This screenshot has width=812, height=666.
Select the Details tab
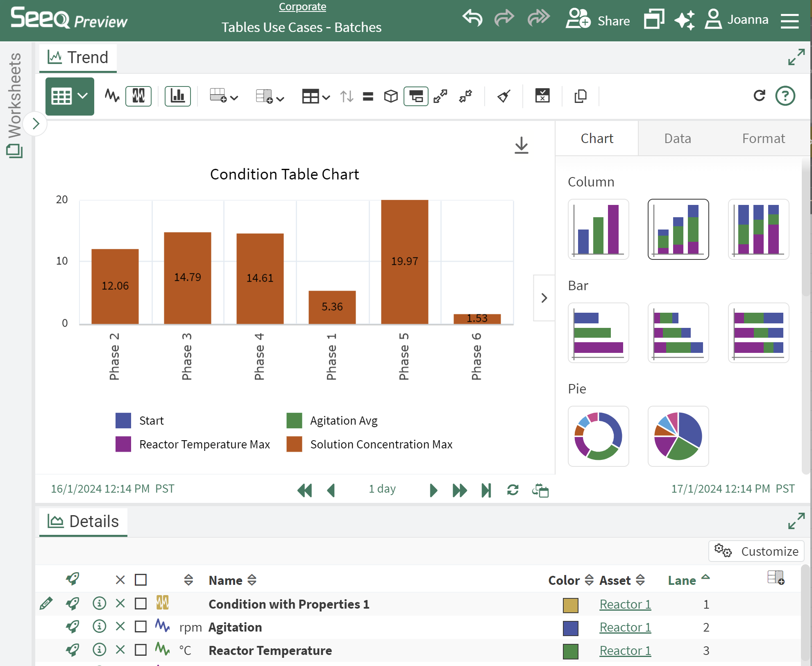click(x=83, y=521)
